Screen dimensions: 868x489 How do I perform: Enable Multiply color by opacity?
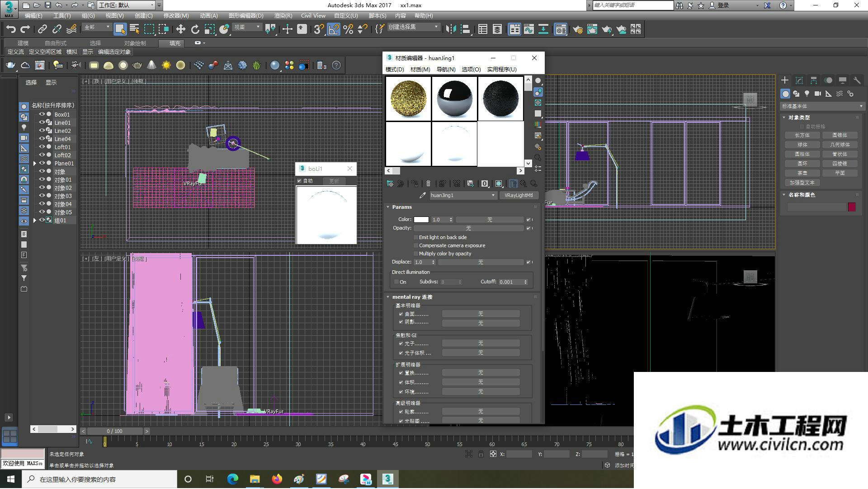pos(416,254)
